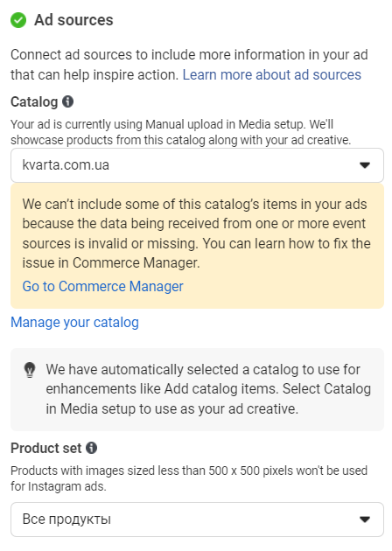
Task: Click the Ad sources section heading
Action: [x=73, y=20]
